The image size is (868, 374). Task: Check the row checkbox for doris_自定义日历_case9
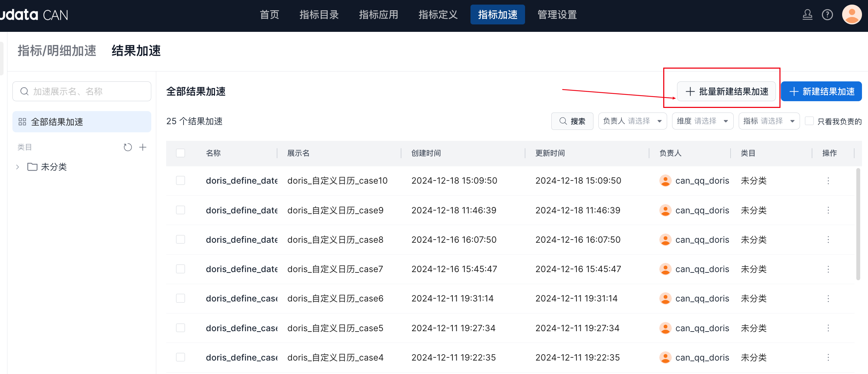[x=181, y=210]
